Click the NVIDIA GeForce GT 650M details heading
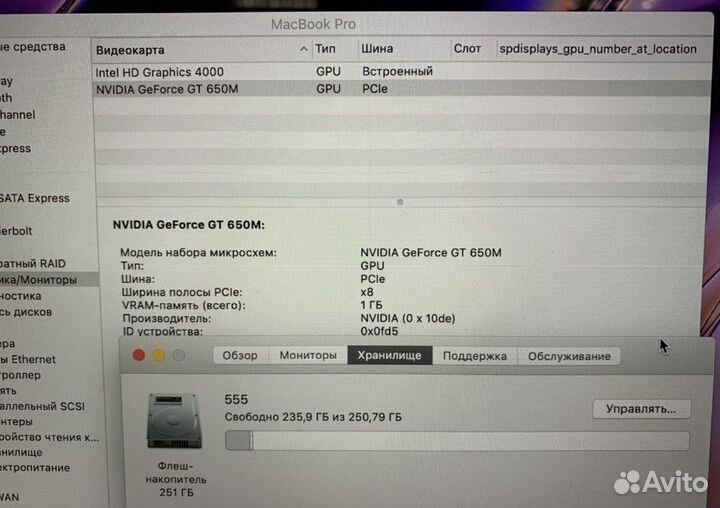This screenshot has height=508, width=720. coord(189,225)
